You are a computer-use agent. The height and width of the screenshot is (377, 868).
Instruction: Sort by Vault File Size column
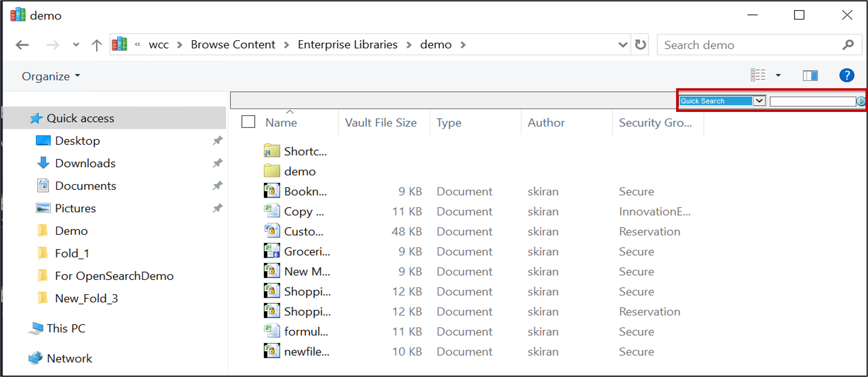click(381, 123)
